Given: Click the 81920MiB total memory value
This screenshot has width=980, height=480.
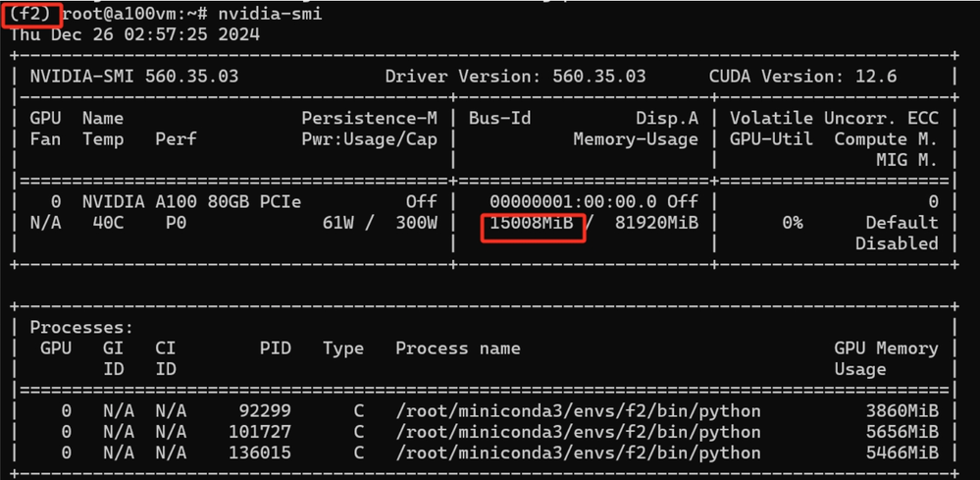Looking at the screenshot, I should coord(657,223).
